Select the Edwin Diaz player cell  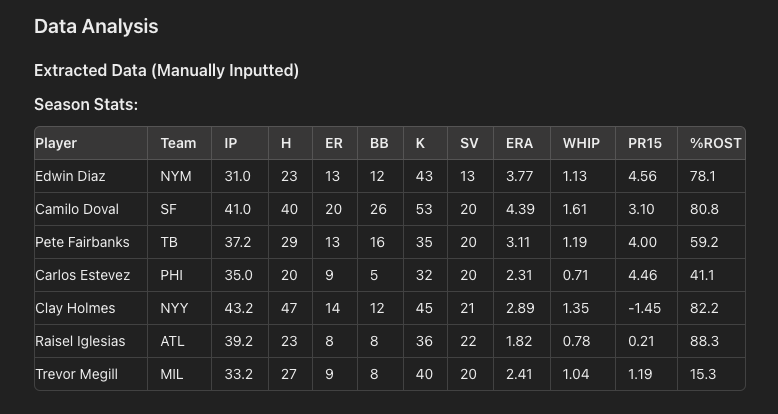point(70,176)
